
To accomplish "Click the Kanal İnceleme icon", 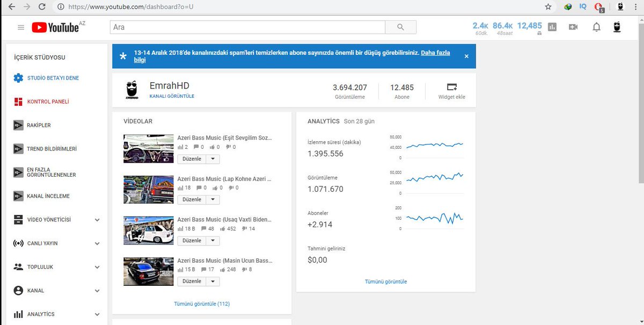I will [x=18, y=196].
